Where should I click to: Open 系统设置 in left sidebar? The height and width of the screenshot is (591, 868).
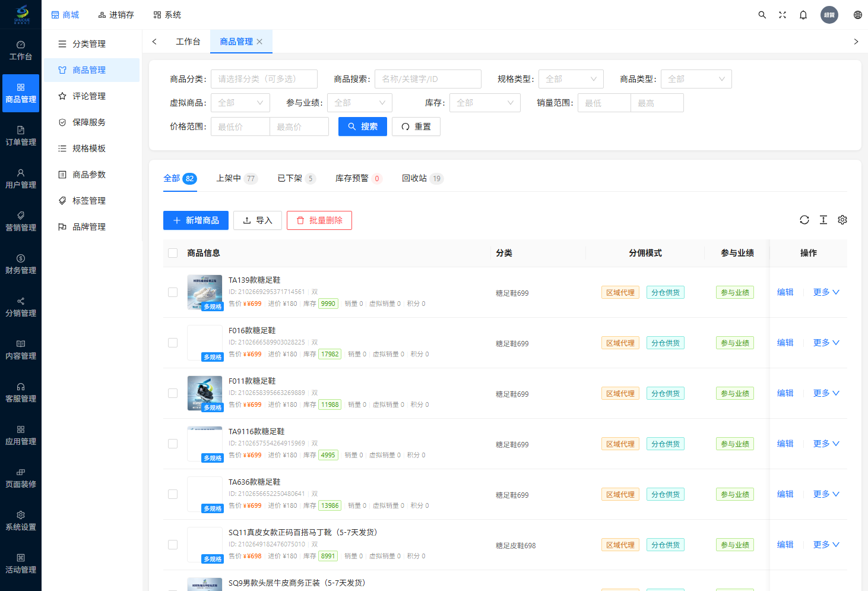21,521
